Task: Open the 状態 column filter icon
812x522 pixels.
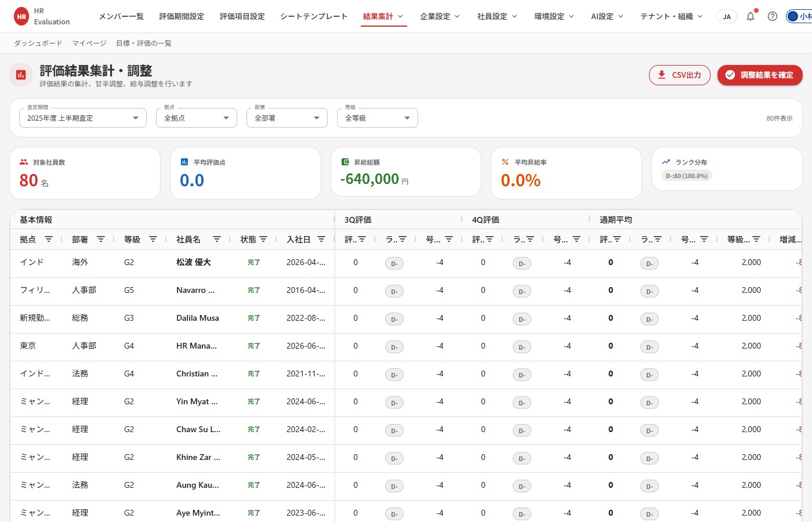Action: pyautogui.click(x=263, y=239)
